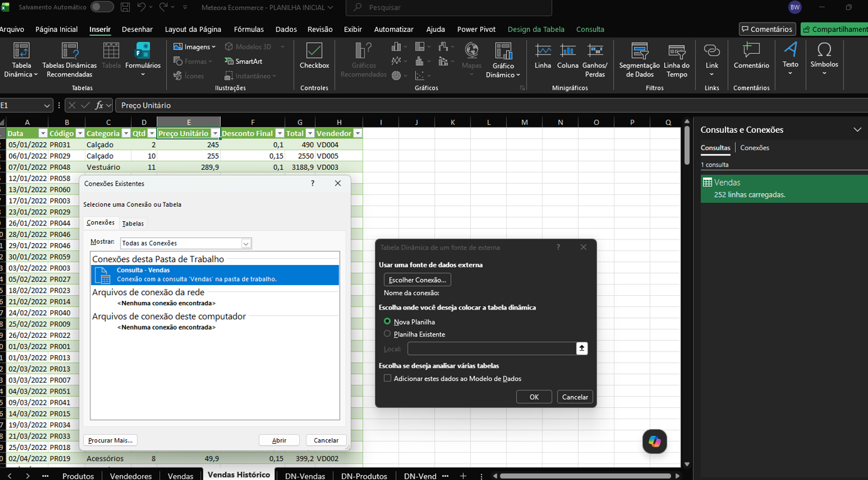Open the Mostrar Todas as Conexões dropdown

[x=246, y=244]
